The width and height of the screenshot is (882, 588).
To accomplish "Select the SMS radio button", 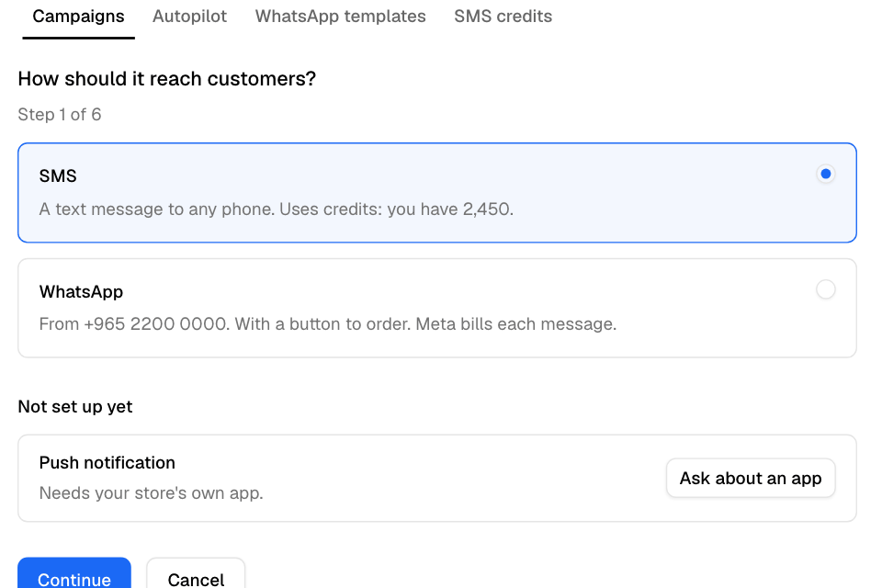I will [x=825, y=174].
